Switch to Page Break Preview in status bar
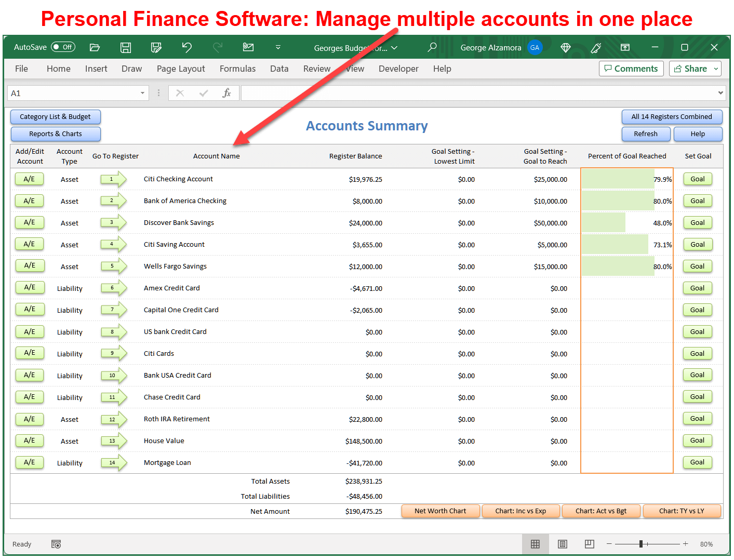 pyautogui.click(x=589, y=544)
